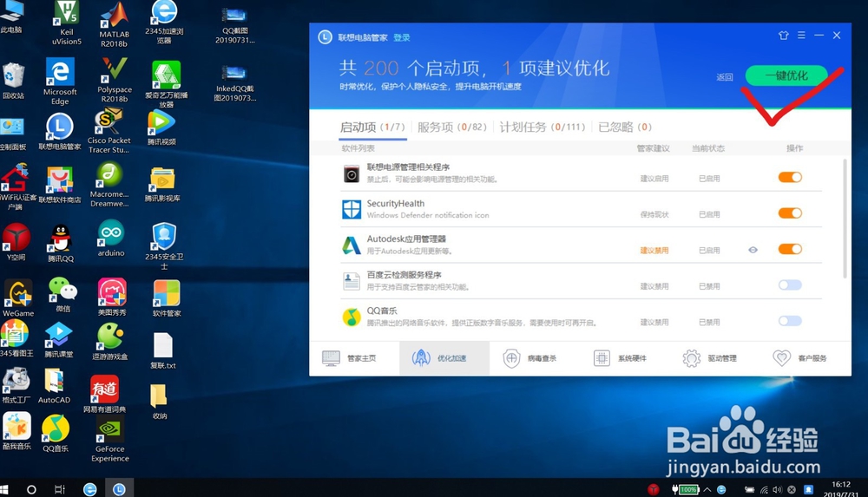Screen dimensions: 868x497
Task: Open the hamburger menu in Lenovo manager
Action: coord(801,35)
